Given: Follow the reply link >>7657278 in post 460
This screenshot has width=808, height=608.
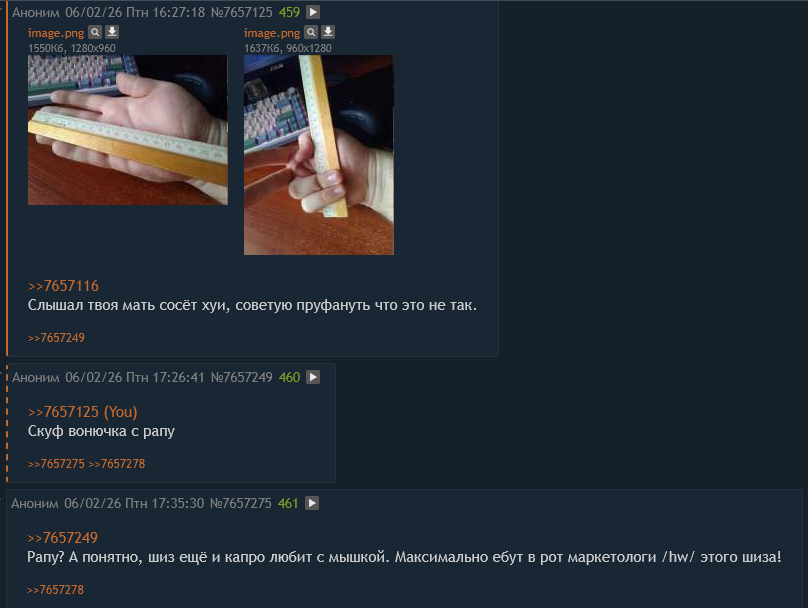Looking at the screenshot, I should pos(117,464).
